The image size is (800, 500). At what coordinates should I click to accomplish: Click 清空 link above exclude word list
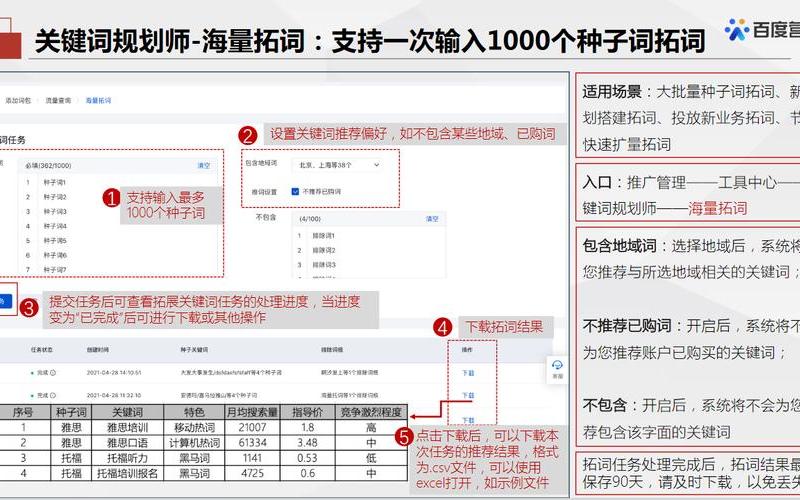point(432,219)
